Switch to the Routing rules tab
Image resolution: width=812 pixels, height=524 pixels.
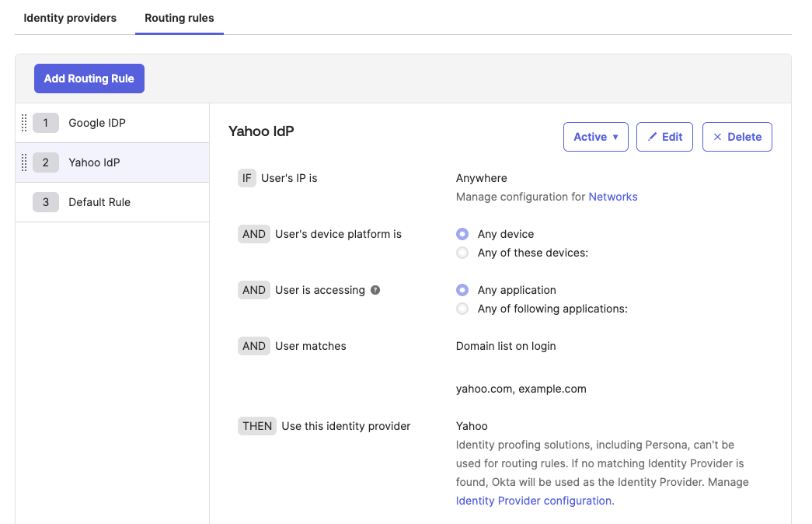(179, 18)
